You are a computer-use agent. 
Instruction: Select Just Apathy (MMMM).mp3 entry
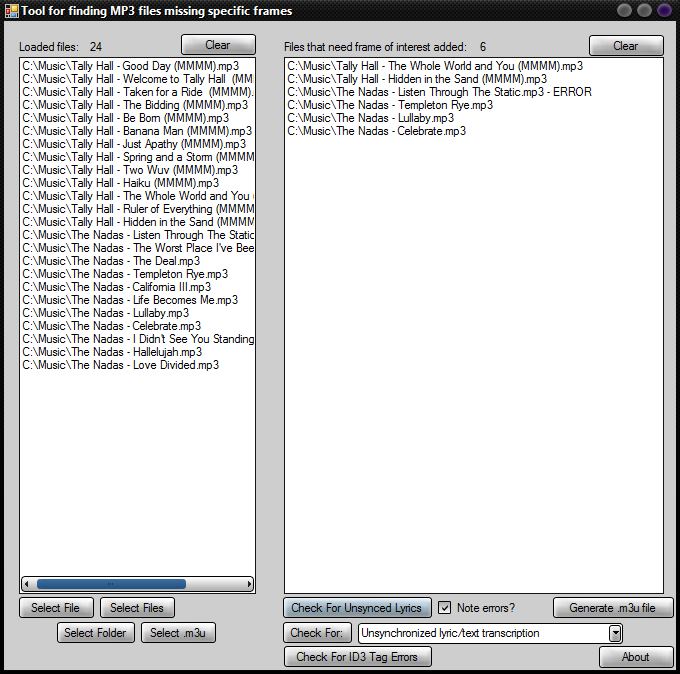click(x=134, y=144)
